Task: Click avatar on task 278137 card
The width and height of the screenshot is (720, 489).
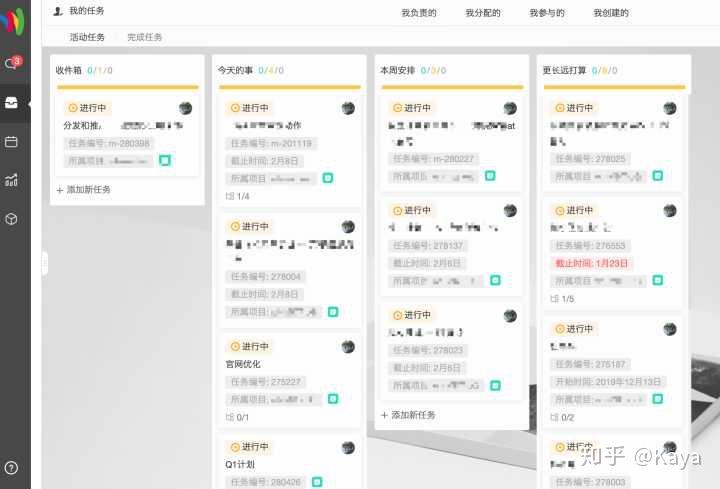Action: click(510, 210)
